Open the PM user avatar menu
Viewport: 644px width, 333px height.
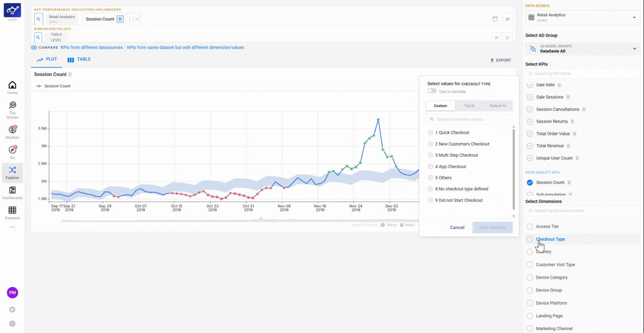coord(12,293)
